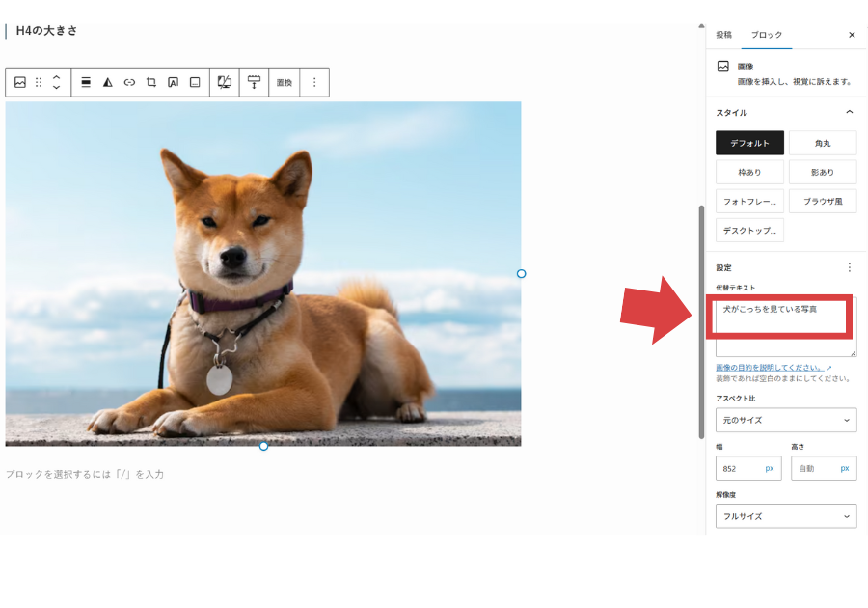Viewport: 868px width, 608px height.
Task: Click the 幅 width input field
Action: pyautogui.click(x=743, y=468)
